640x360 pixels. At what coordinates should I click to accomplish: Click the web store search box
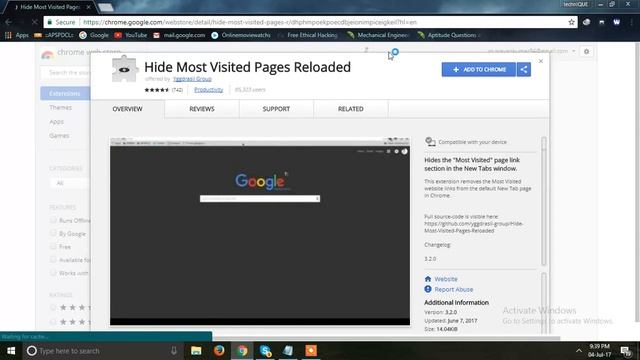pyautogui.click(x=65, y=73)
